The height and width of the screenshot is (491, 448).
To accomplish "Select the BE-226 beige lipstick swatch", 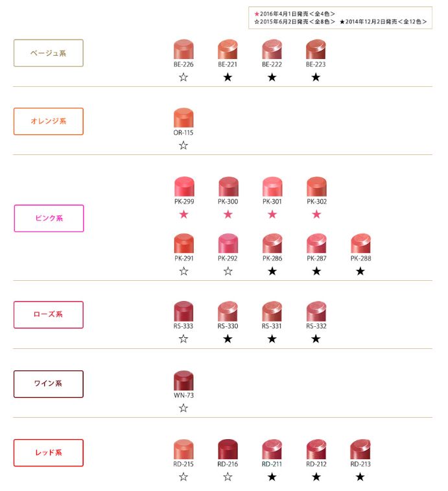I will [183, 49].
